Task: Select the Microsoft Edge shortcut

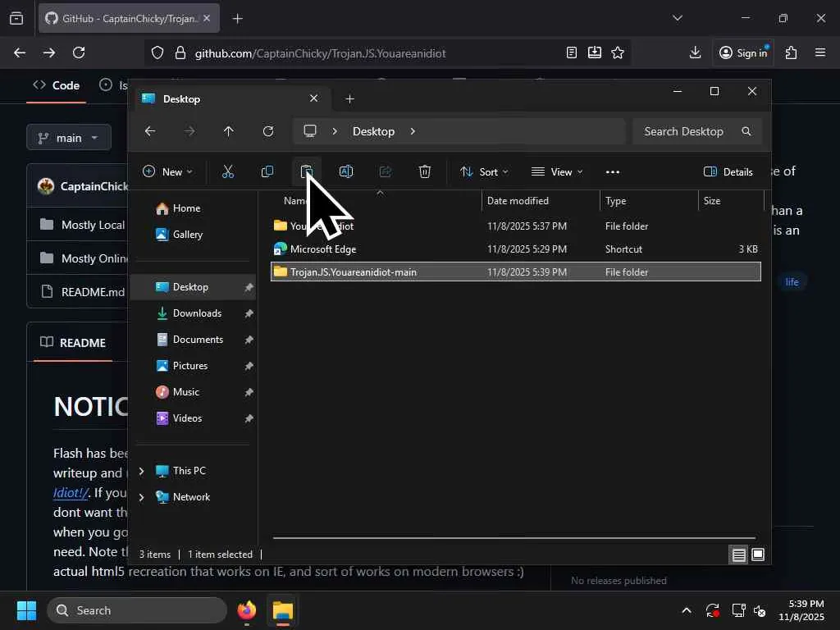Action: pyautogui.click(x=515, y=249)
